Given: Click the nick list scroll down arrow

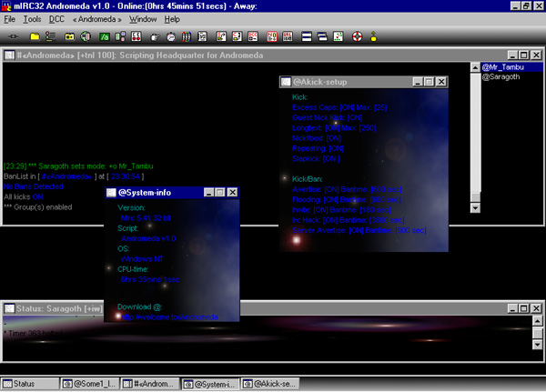Looking at the screenshot, I should pos(475,208).
